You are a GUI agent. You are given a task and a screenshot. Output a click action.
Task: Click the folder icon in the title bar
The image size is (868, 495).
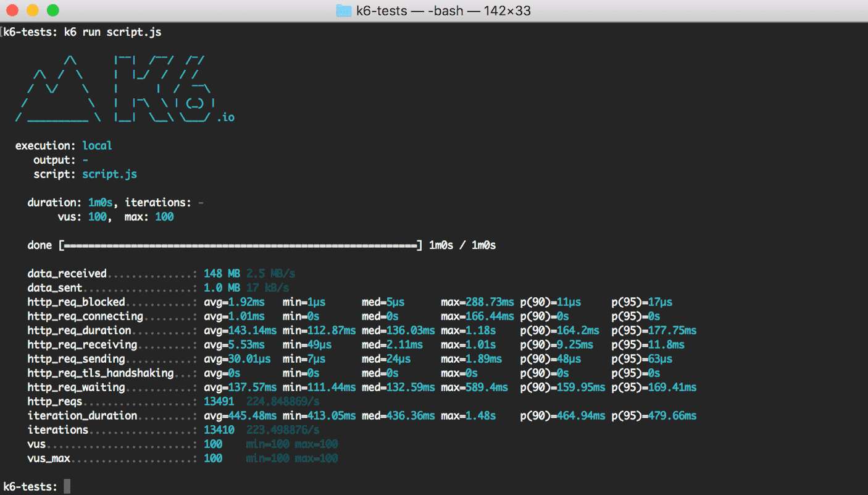click(344, 11)
